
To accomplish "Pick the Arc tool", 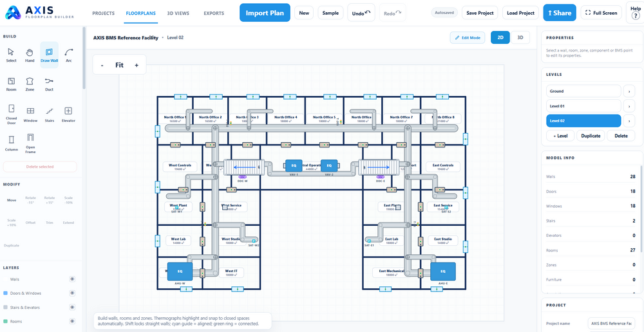I will [x=69, y=55].
